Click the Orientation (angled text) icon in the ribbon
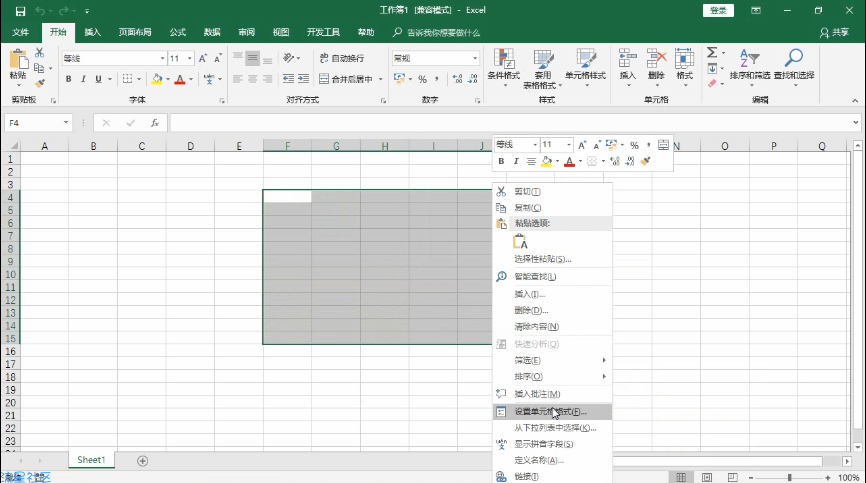 pos(288,58)
